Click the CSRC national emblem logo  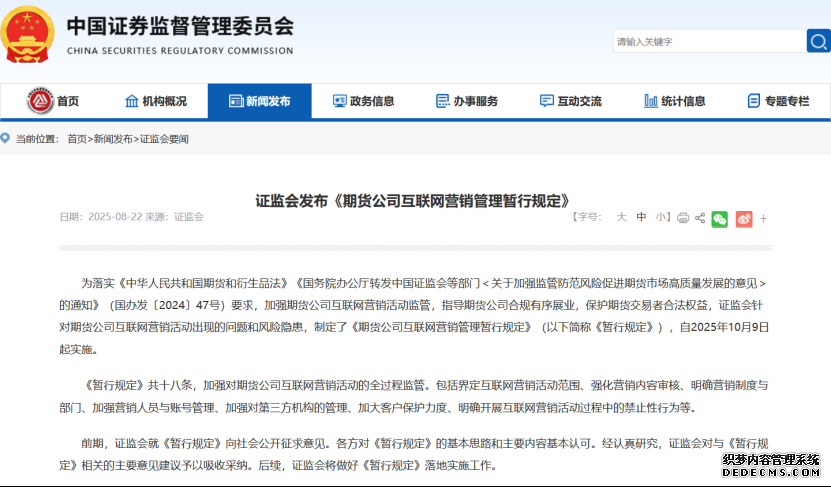click(x=27, y=34)
